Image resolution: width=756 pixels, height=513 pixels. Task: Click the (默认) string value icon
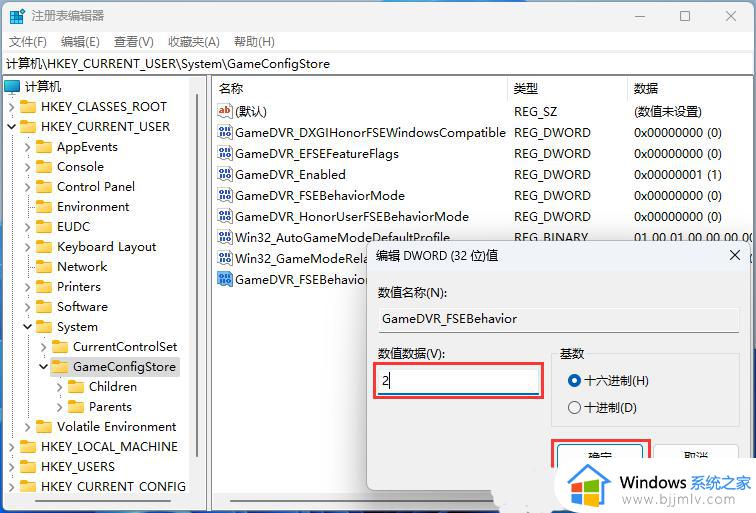[225, 111]
